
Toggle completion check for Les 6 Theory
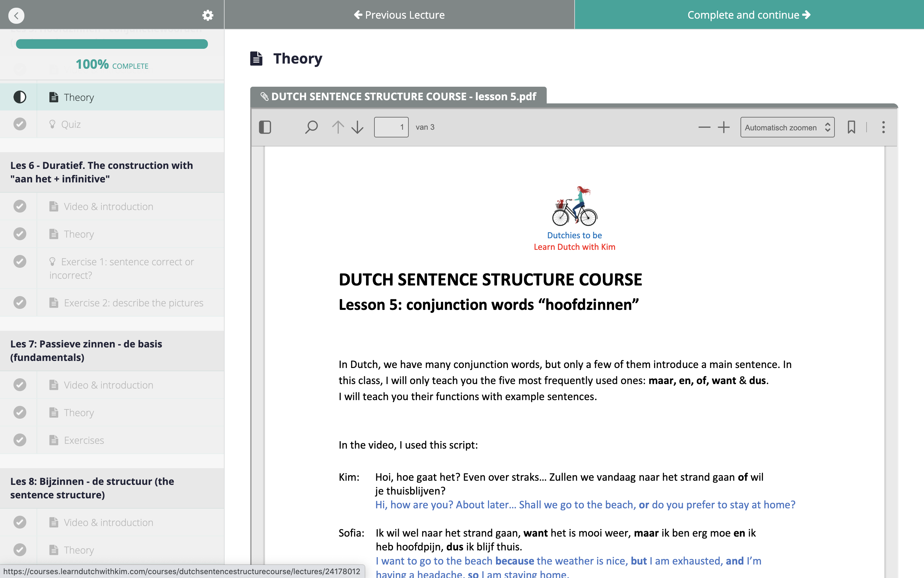click(x=20, y=233)
